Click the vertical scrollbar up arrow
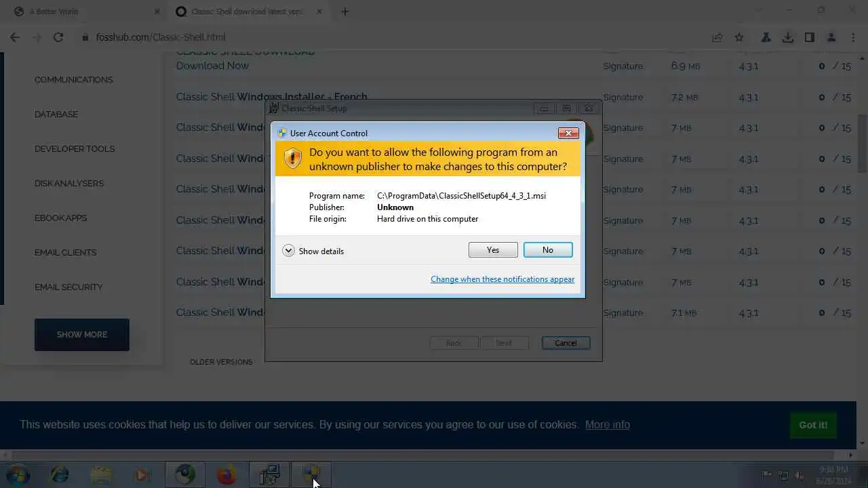This screenshot has width=868, height=488. pos(863,57)
